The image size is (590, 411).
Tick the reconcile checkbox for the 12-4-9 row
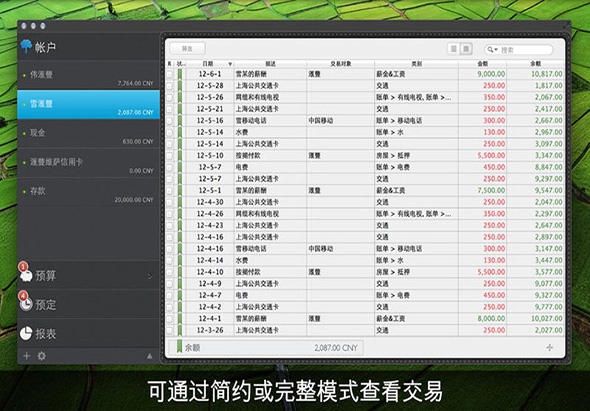pyautogui.click(x=170, y=284)
